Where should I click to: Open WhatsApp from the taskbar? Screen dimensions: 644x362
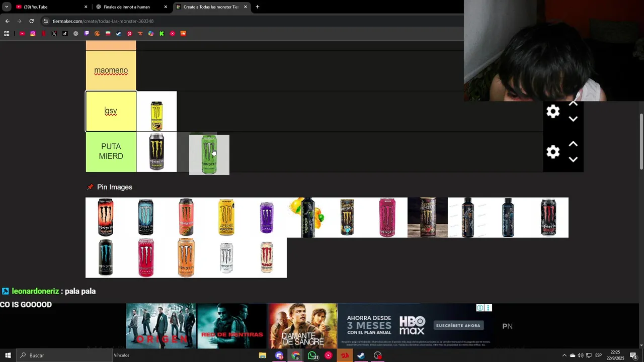pos(313,355)
